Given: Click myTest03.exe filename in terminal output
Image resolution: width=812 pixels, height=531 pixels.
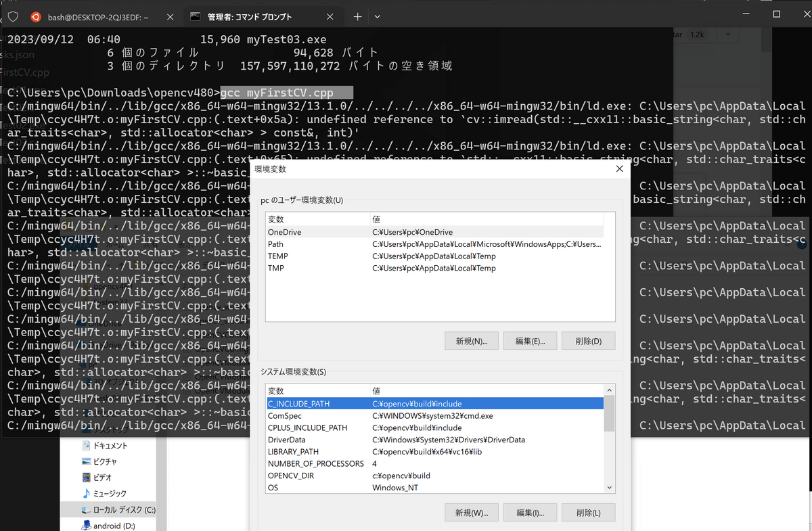Looking at the screenshot, I should pos(288,39).
